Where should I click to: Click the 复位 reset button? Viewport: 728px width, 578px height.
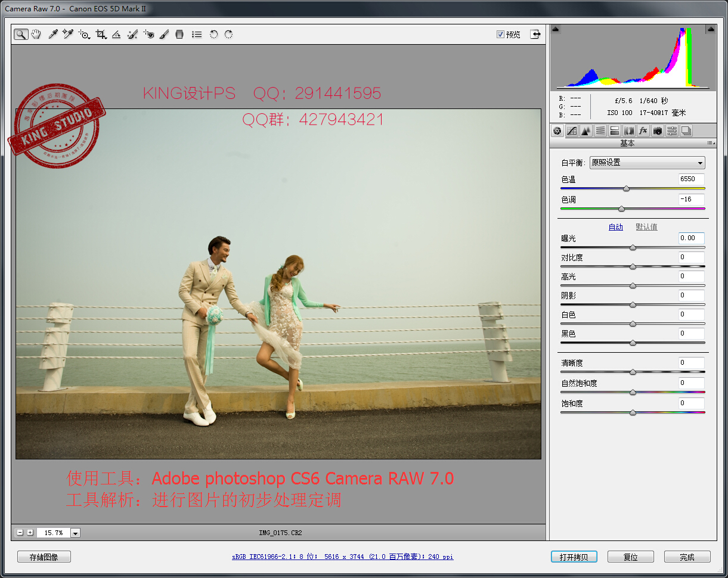tap(631, 557)
